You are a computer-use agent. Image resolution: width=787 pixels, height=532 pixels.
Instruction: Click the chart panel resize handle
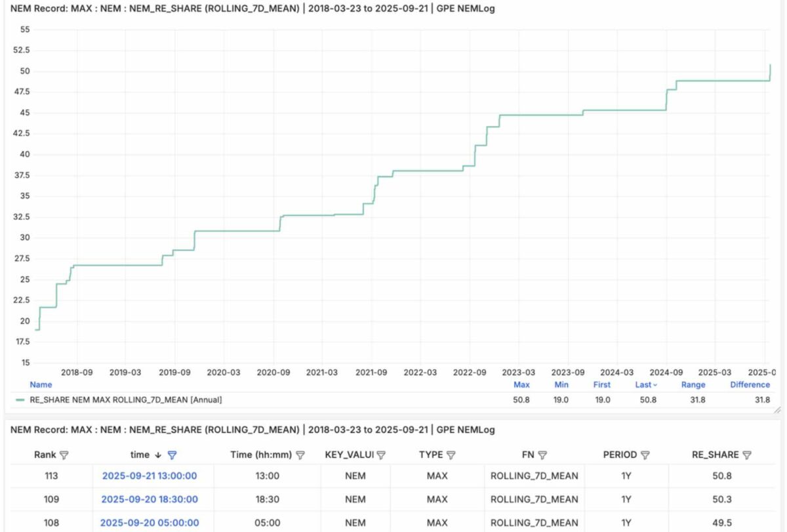pos(777,411)
